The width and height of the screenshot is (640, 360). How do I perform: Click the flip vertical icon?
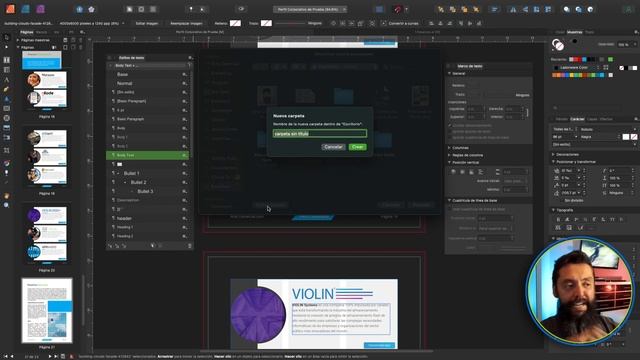click(525, 9)
